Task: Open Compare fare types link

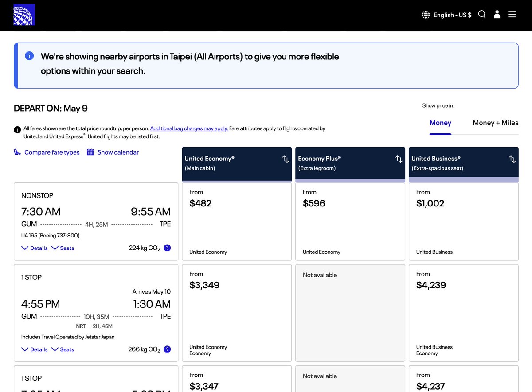Action: pyautogui.click(x=52, y=152)
